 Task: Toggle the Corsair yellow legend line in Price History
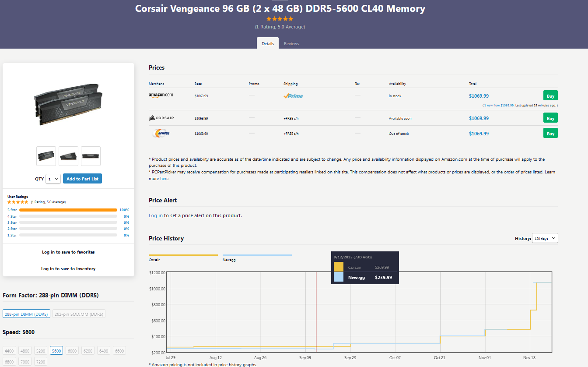click(183, 255)
